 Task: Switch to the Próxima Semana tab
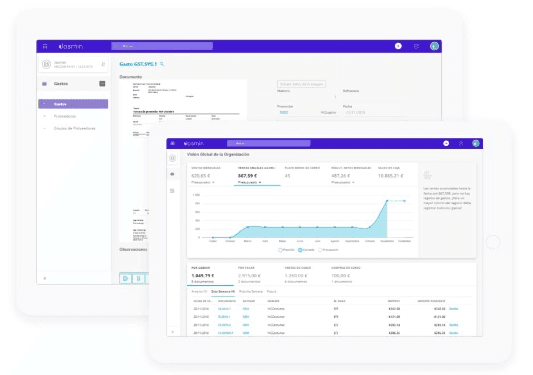tap(251, 292)
